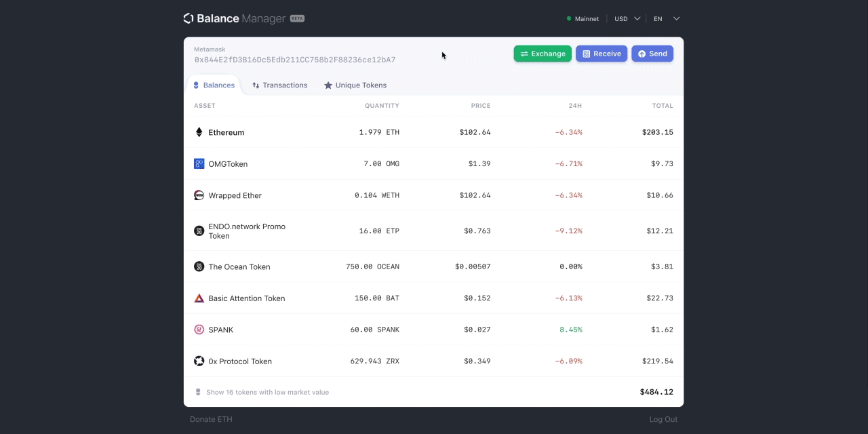868x434 pixels.
Task: Click the green Mainnet network indicator
Action: [583, 19]
